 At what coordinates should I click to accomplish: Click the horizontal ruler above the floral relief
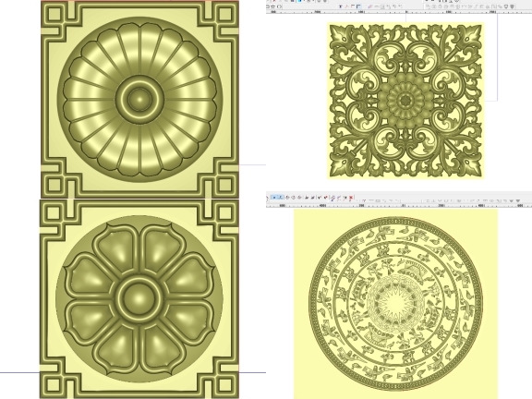pos(399,12)
